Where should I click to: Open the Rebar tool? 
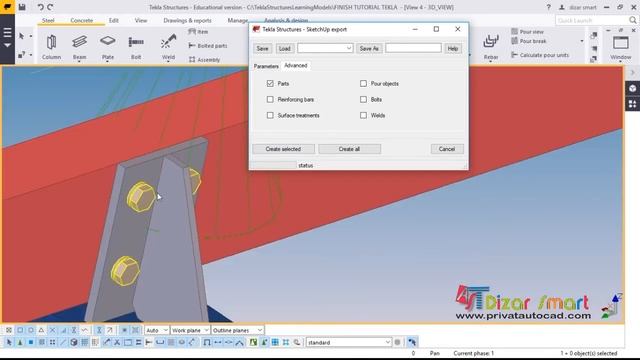pos(491,47)
